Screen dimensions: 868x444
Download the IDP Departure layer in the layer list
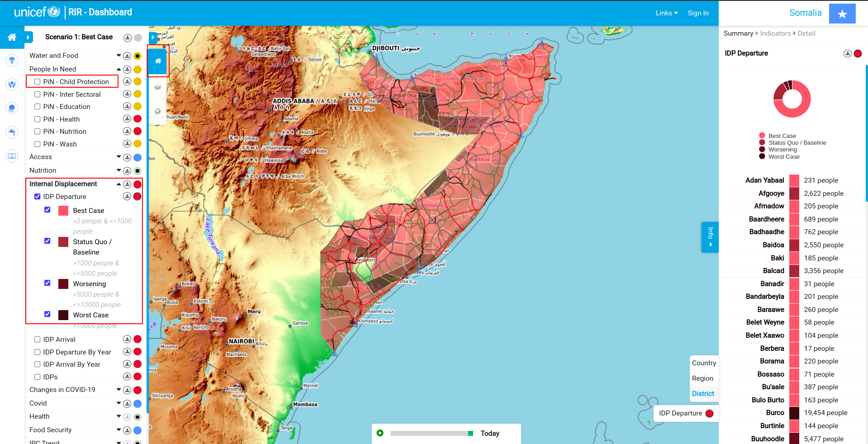[x=128, y=196]
